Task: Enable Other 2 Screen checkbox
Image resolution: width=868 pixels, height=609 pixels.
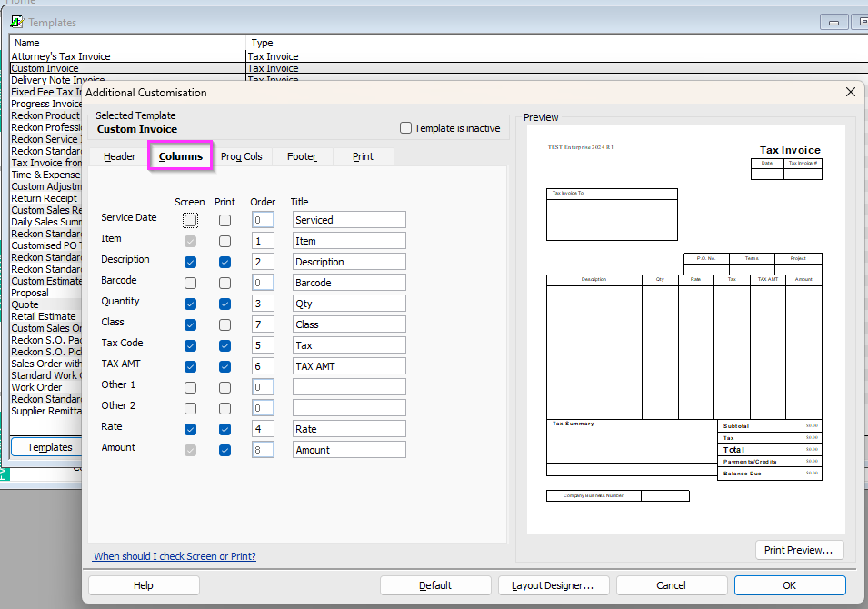Action: [x=191, y=409]
